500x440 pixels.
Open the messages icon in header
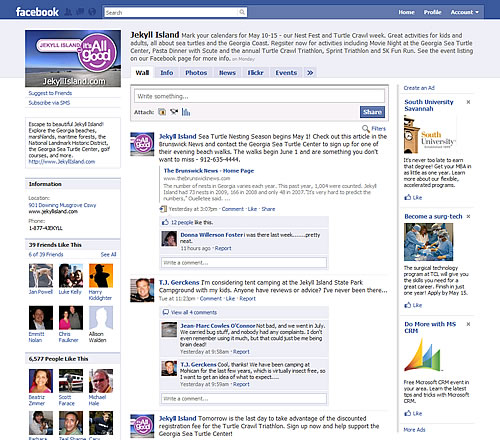80,12
